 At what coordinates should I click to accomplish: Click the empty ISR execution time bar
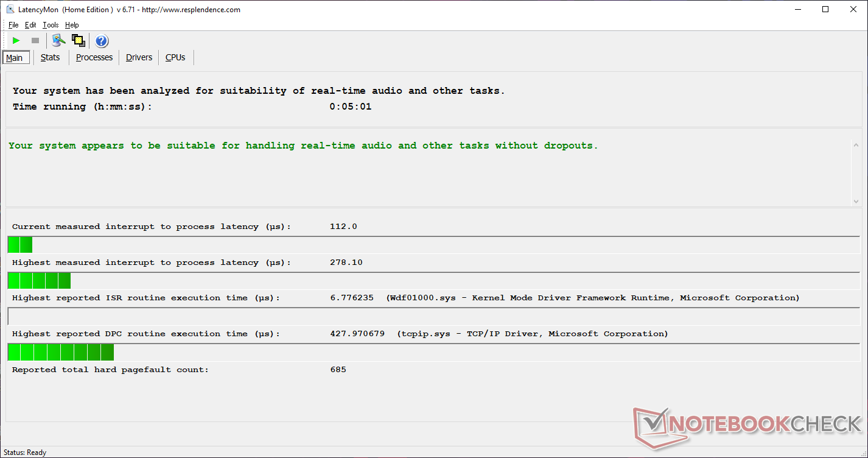click(434, 317)
